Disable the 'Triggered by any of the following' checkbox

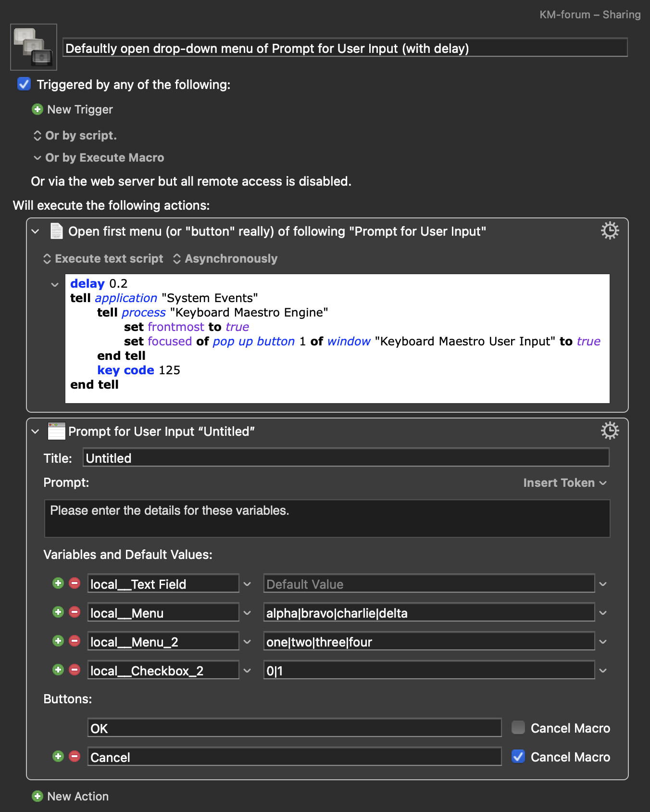pyautogui.click(x=24, y=84)
